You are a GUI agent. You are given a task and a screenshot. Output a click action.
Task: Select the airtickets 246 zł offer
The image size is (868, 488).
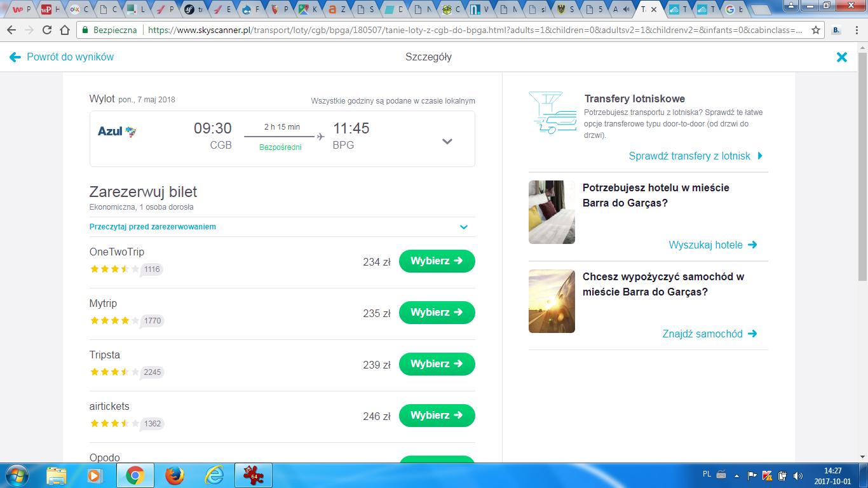(437, 416)
